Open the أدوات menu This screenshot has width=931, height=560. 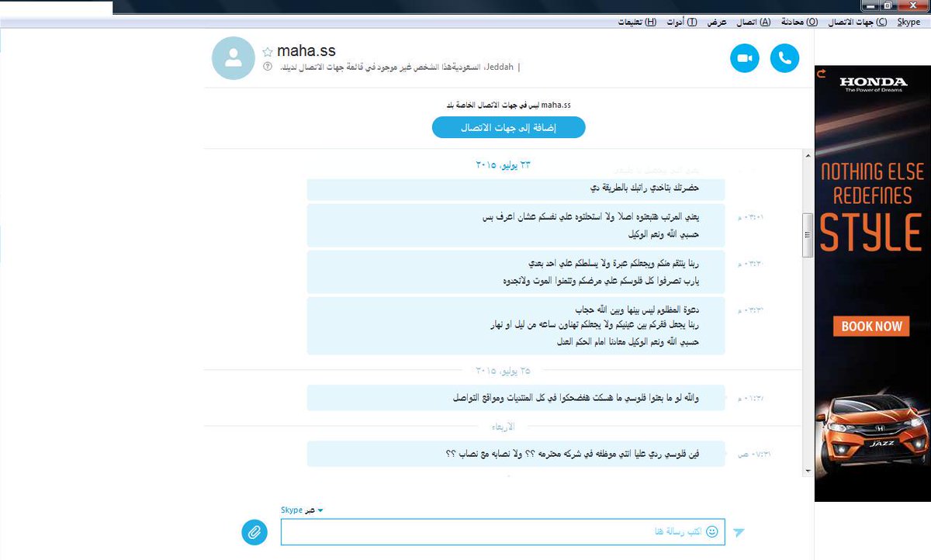pos(681,22)
